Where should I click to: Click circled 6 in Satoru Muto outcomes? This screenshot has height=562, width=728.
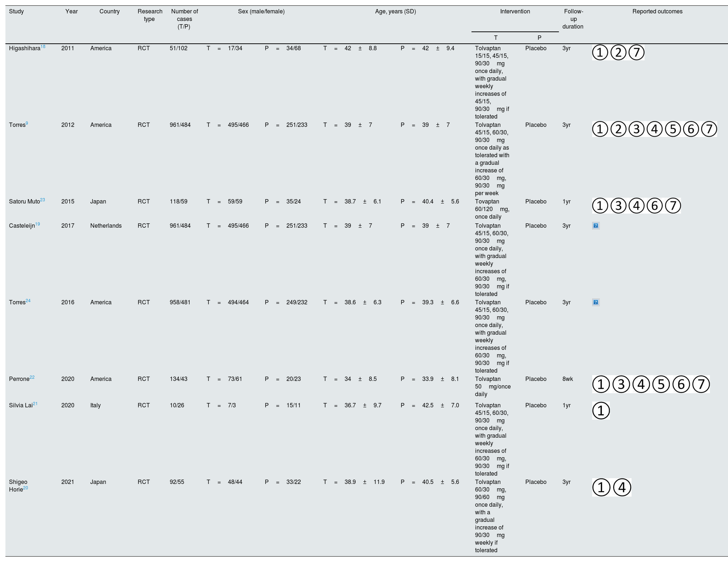pyautogui.click(x=654, y=206)
